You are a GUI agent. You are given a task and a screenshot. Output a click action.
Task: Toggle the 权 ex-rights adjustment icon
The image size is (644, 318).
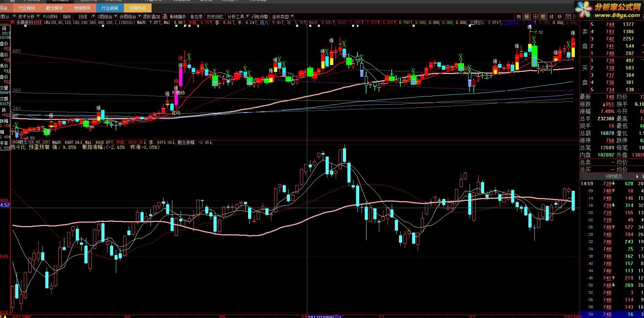(543, 17)
